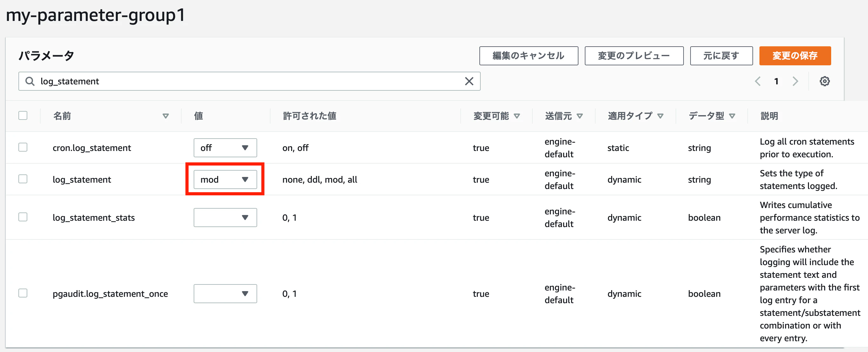Click the log_statement_stats parameter name

pos(94,218)
